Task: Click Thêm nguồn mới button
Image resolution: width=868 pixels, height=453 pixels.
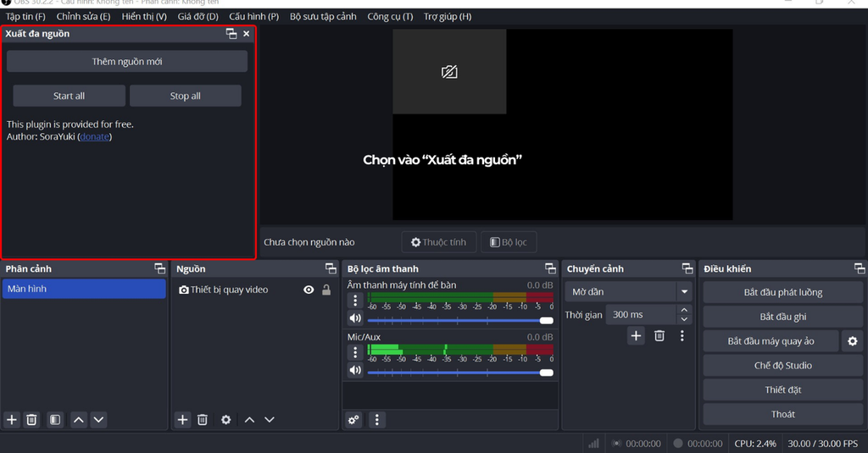Action: point(127,62)
